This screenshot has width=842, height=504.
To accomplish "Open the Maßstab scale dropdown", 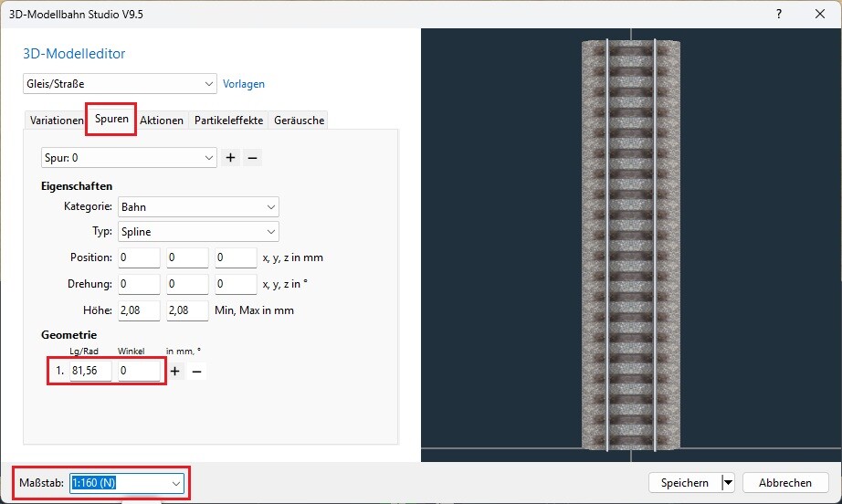I will coord(127,483).
